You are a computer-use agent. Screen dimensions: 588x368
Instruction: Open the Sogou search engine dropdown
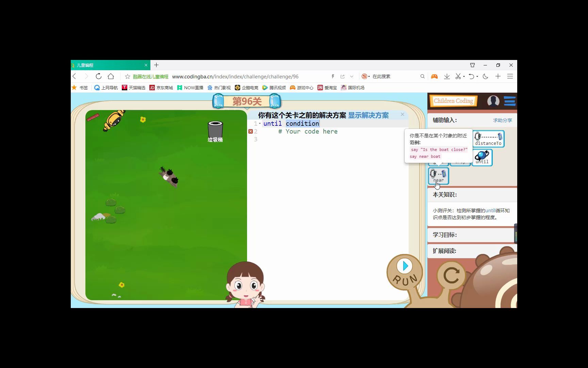pos(370,76)
